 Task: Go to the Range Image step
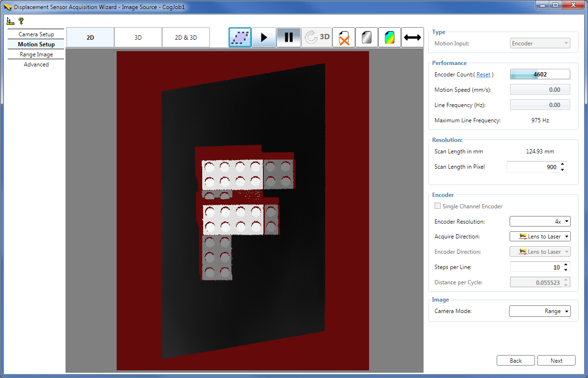[36, 54]
